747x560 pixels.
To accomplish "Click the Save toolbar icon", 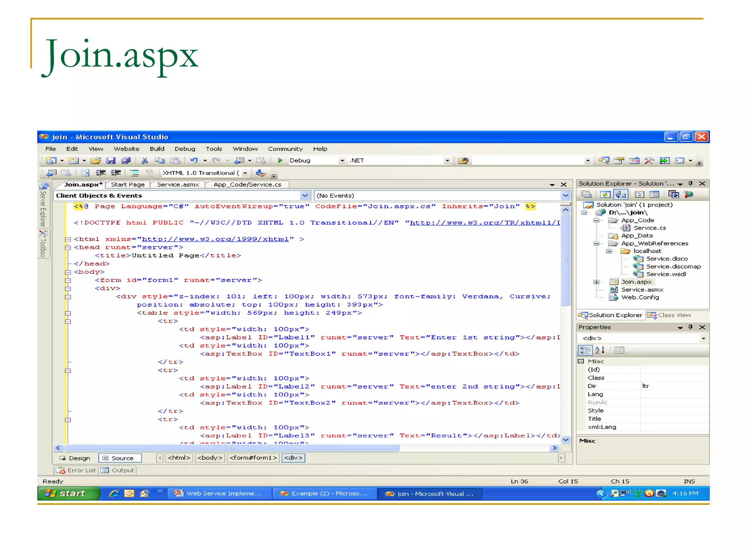I will coord(111,160).
